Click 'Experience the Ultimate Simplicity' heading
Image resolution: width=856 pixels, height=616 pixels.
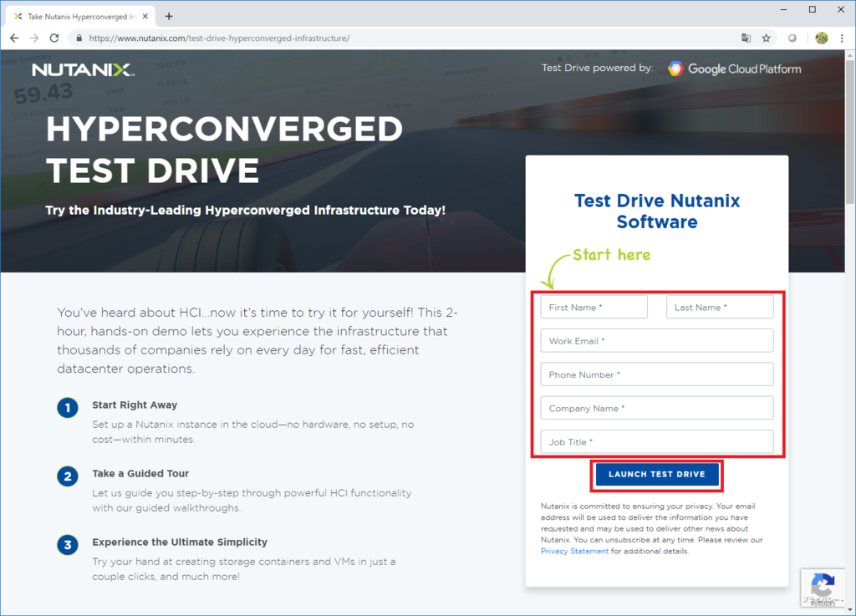180,542
